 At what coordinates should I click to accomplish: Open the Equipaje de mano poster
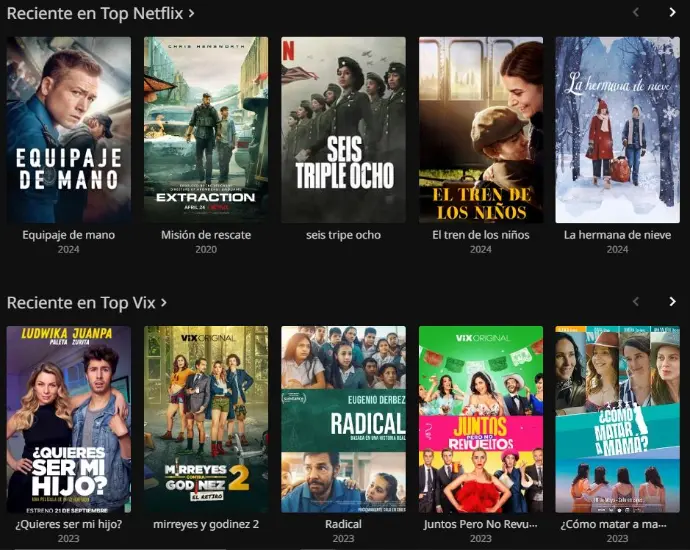click(69, 130)
